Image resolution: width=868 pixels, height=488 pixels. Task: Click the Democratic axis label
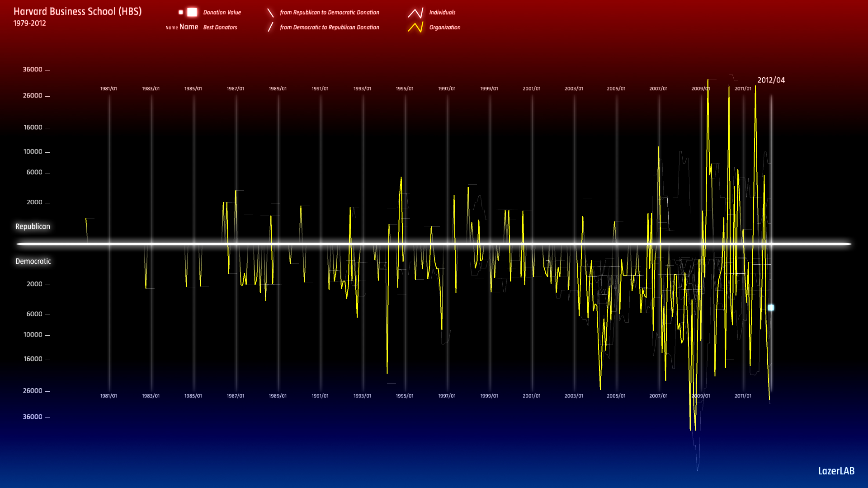point(33,261)
